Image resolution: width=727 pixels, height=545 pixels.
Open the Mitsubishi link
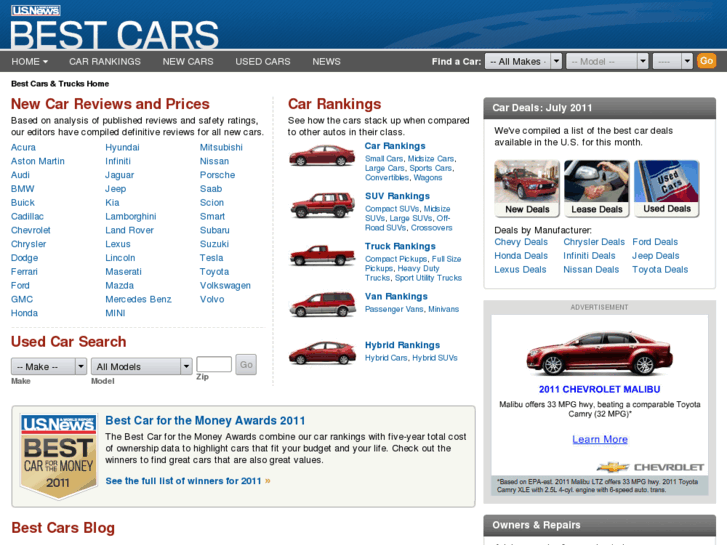point(221,147)
